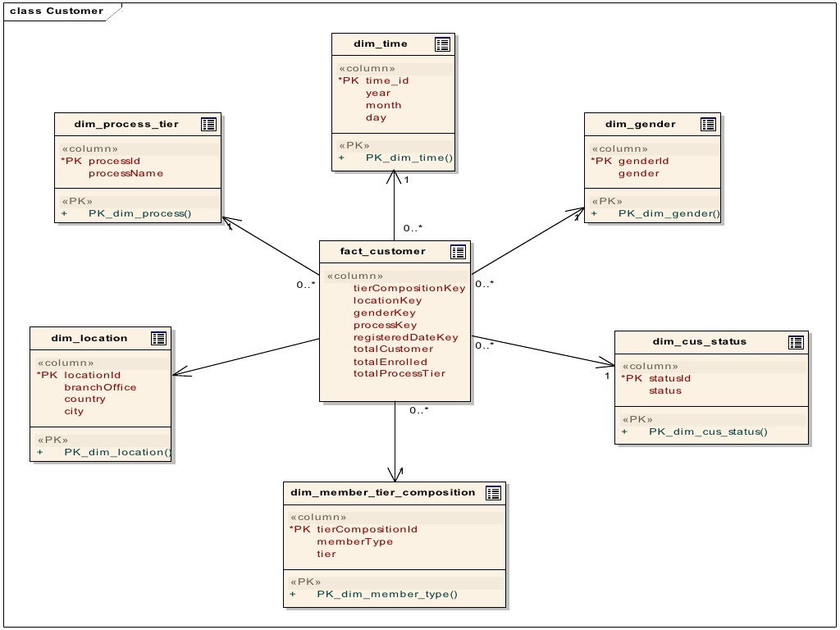840x630 pixels.
Task: Select the locationKey column
Action: pyautogui.click(x=387, y=300)
